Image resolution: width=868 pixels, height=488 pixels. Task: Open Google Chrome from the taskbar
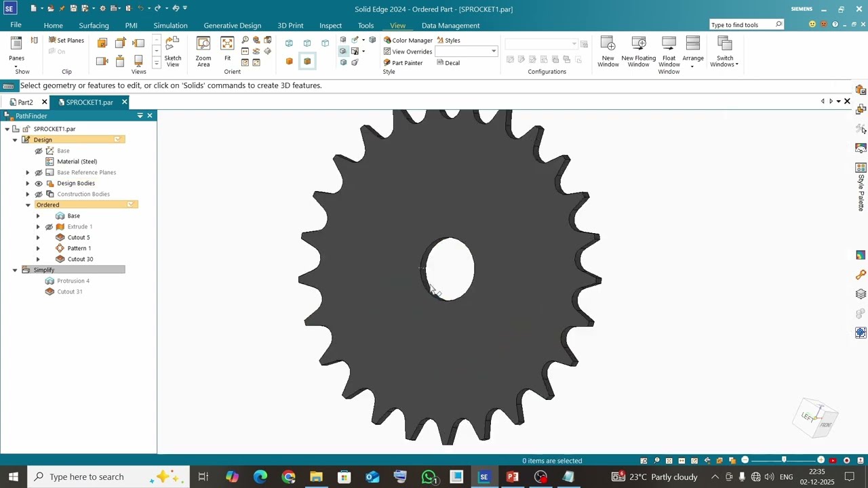point(289,476)
